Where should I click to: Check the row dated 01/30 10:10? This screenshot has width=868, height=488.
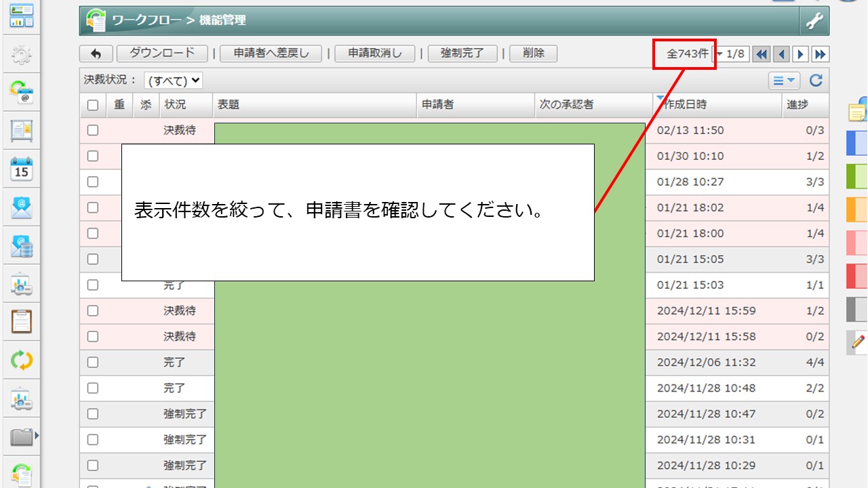click(93, 156)
